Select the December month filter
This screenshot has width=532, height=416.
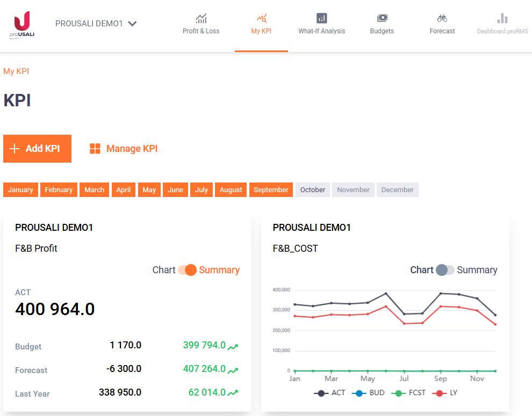[x=397, y=190]
